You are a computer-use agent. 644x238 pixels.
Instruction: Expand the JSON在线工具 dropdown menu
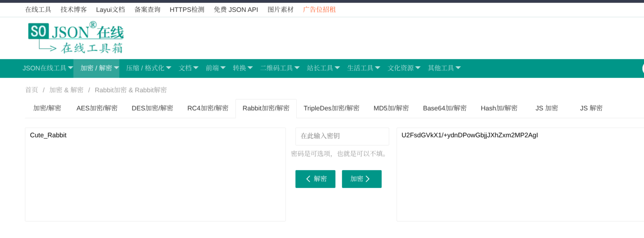[x=47, y=68]
